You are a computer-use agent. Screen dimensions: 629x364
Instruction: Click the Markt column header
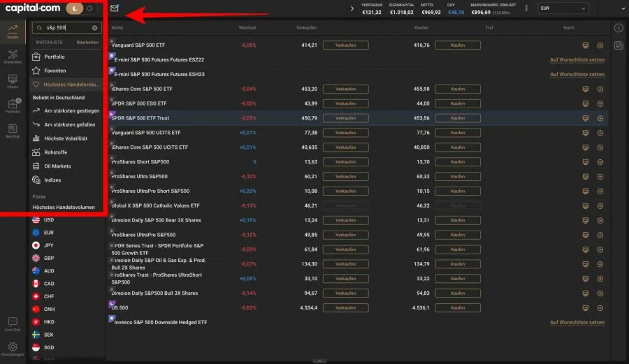click(x=117, y=28)
